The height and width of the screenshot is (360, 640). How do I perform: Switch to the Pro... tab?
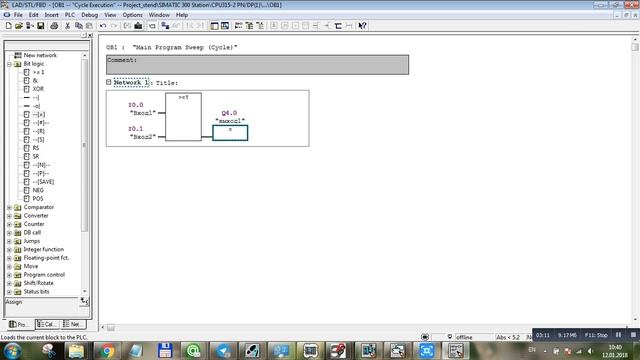(19, 324)
